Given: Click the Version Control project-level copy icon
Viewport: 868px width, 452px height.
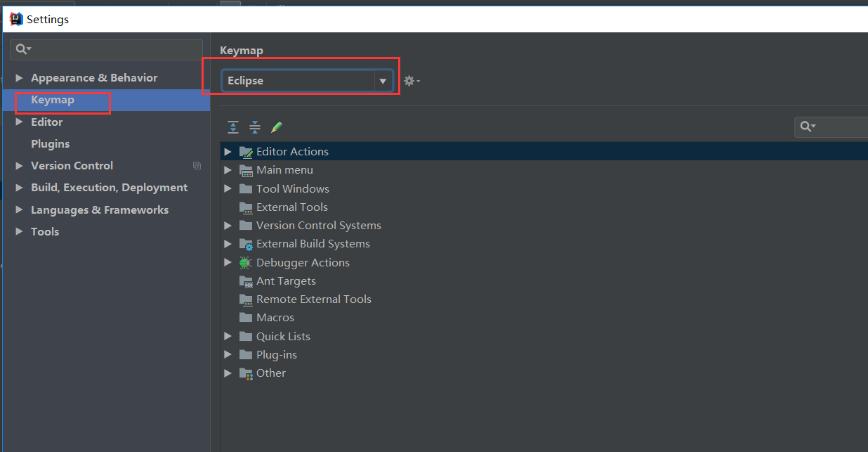Looking at the screenshot, I should [x=197, y=166].
